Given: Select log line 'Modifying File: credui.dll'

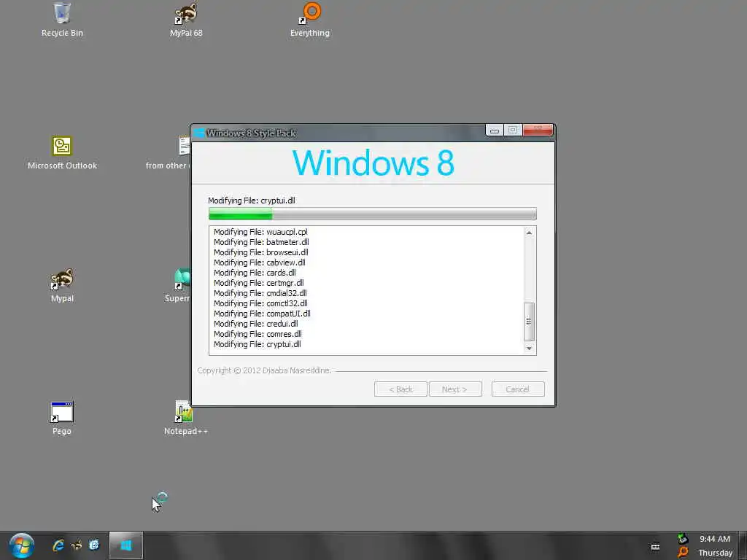Looking at the screenshot, I should [x=256, y=324].
